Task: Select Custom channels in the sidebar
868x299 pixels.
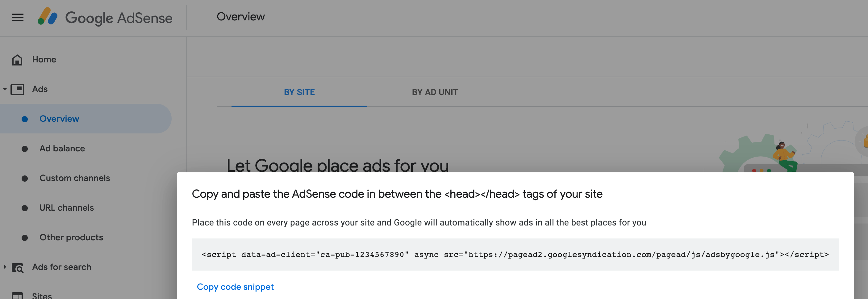Action: click(x=75, y=178)
